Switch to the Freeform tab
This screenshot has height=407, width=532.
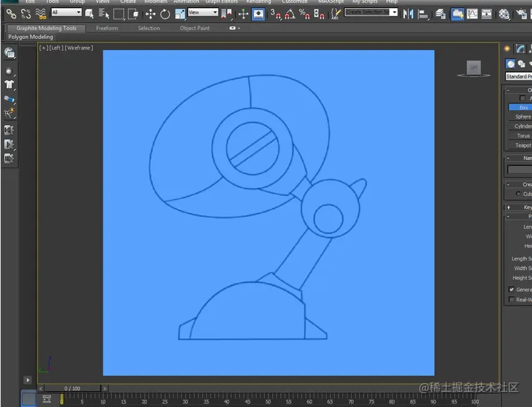click(x=107, y=28)
